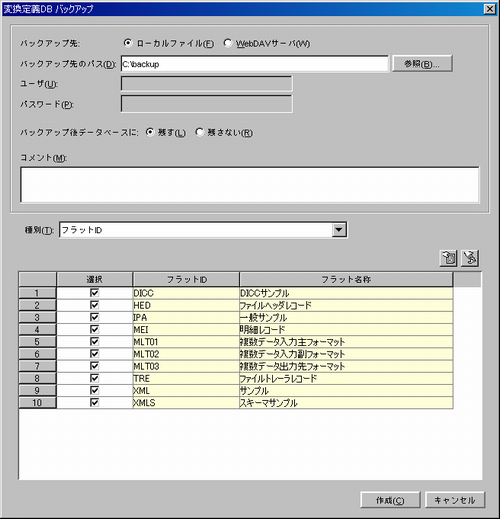Screen dimensions: 500x519
Task: Click the deselect-all icon above the table
Action: coord(470,258)
